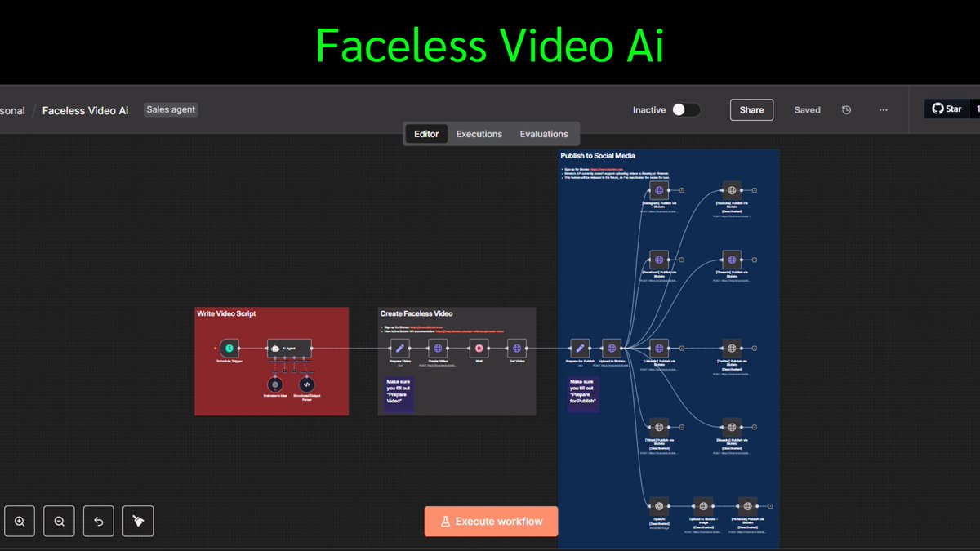Select the Upload to Blotato Image node
This screenshot has height=551, width=980.
703,506
